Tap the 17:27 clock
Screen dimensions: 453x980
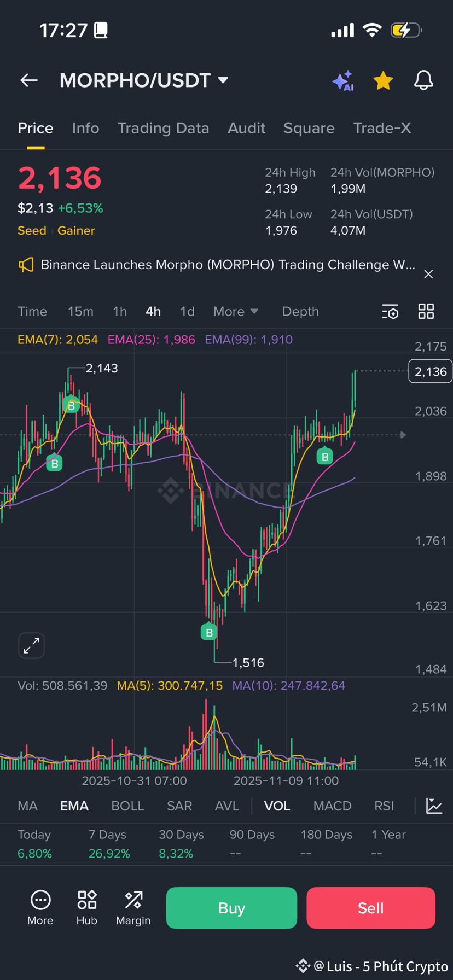(63, 30)
